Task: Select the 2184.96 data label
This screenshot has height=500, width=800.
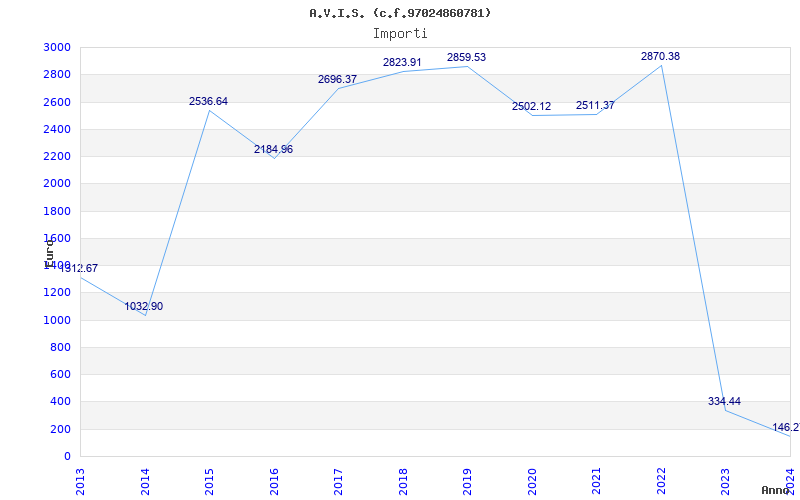Action: [273, 149]
